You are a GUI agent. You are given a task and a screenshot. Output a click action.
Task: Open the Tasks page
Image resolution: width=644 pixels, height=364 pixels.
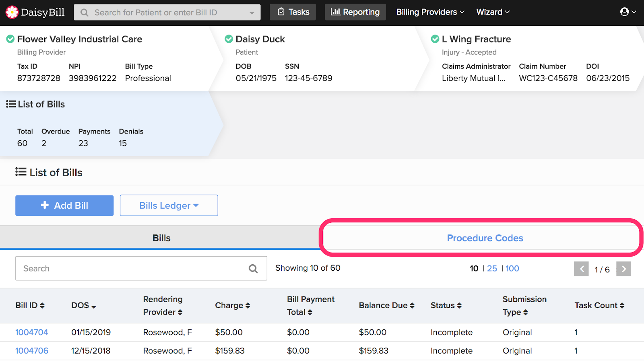(x=293, y=12)
